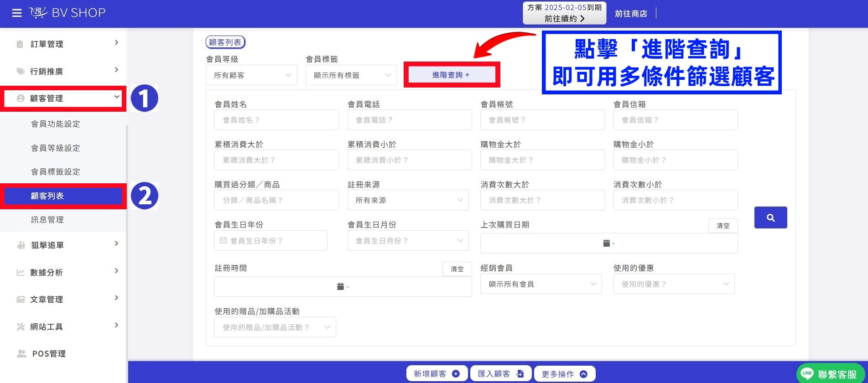
Task: Click calendar icon in 註冊時間 field
Action: (340, 286)
